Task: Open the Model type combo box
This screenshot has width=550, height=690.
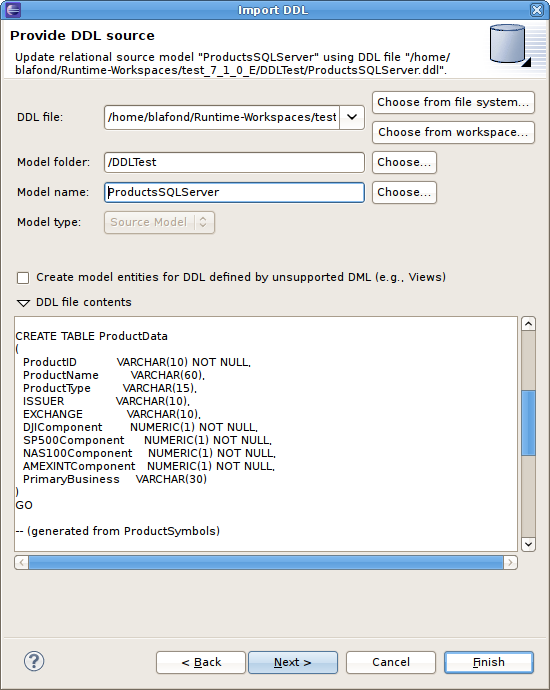Action: [159, 222]
